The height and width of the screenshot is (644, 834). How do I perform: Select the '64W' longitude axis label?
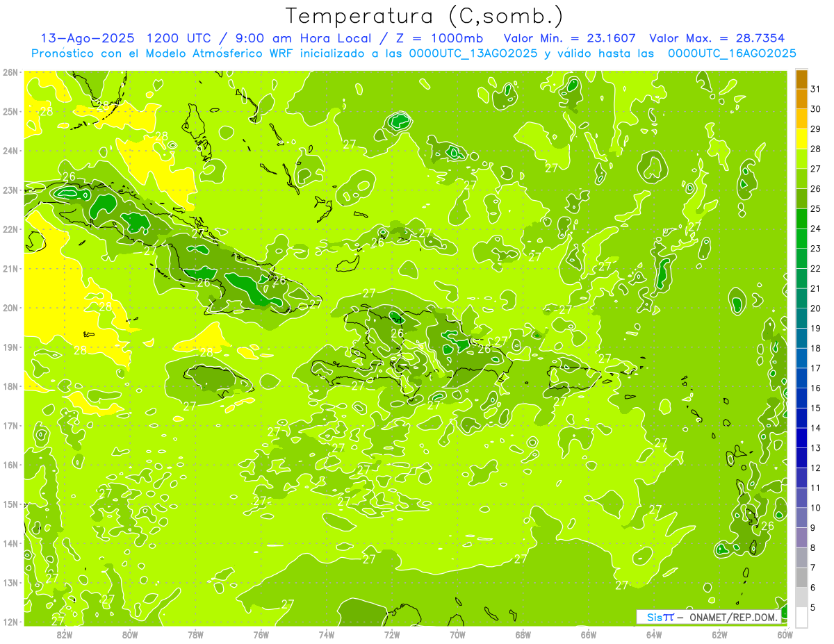(x=654, y=635)
